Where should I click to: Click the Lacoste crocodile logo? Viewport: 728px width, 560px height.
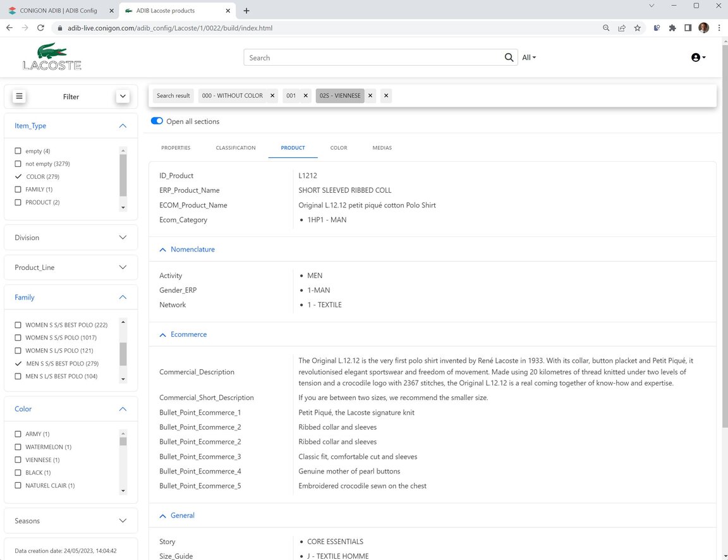pos(52,57)
